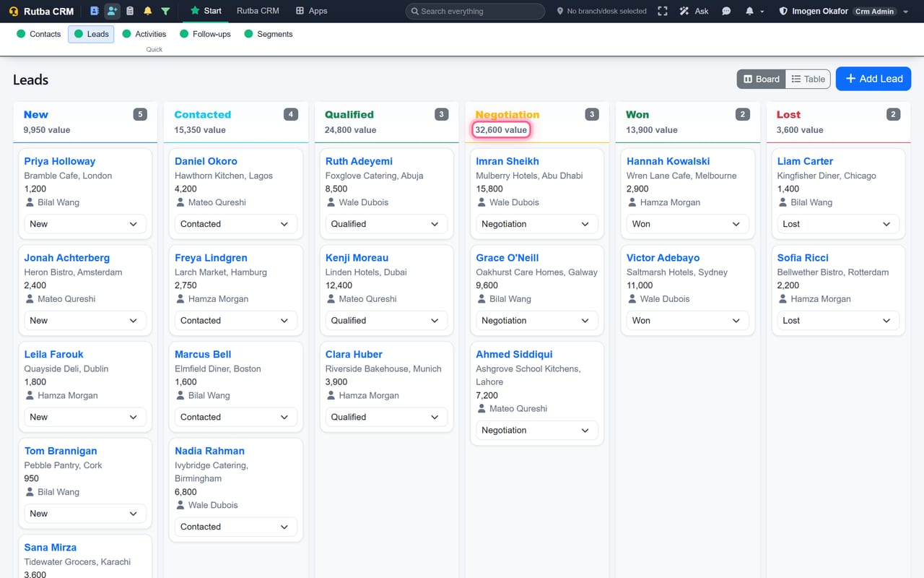
Task: Open lead Imran Sheikh
Action: click(x=507, y=161)
